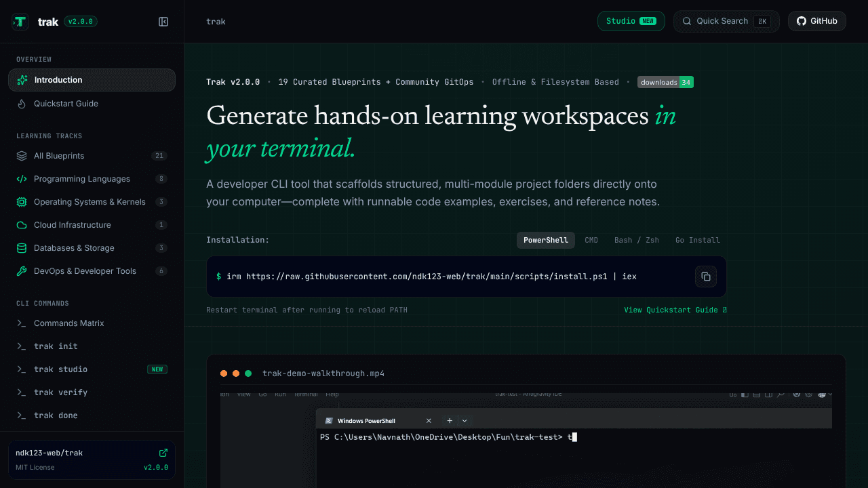Screen dimensions: 868x488
Task: Click the code brackets icon for Programming Languages
Action: (x=22, y=179)
